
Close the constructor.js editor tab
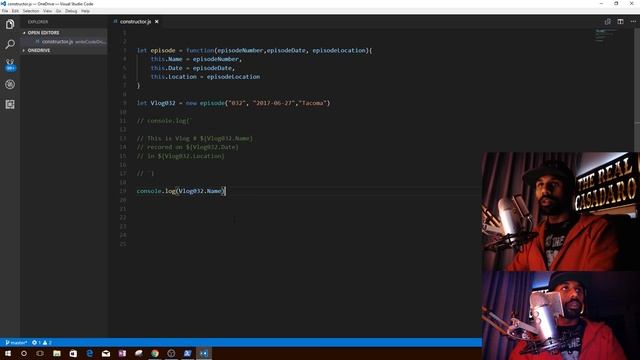pyautogui.click(x=157, y=22)
